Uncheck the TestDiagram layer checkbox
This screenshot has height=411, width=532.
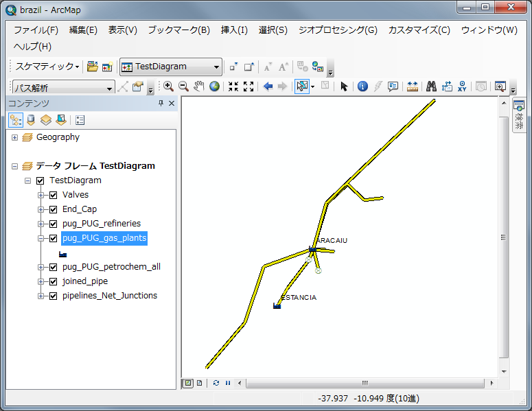click(40, 180)
